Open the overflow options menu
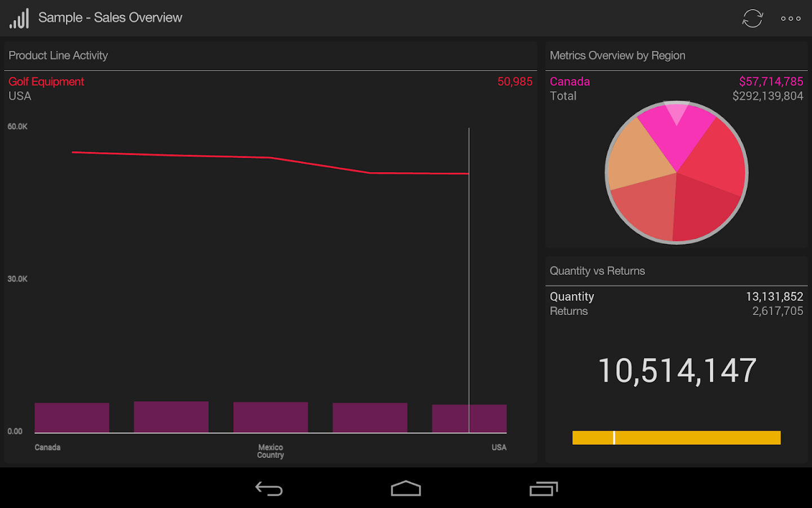Viewport: 812px width, 508px height. 790,18
